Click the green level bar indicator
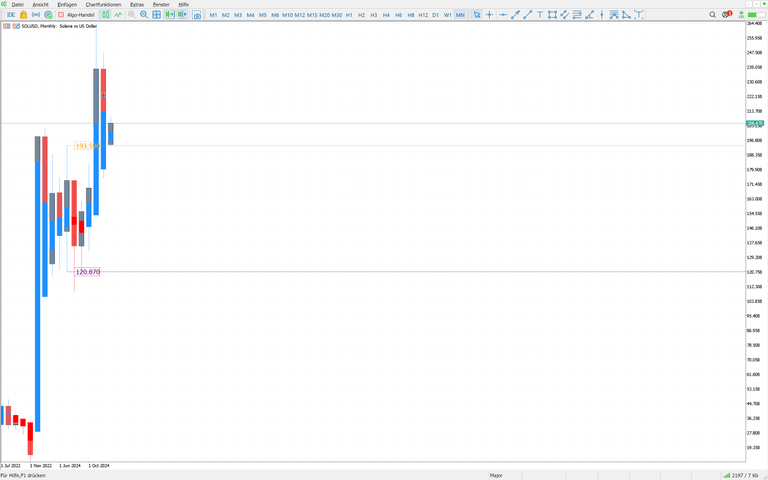 click(756, 15)
